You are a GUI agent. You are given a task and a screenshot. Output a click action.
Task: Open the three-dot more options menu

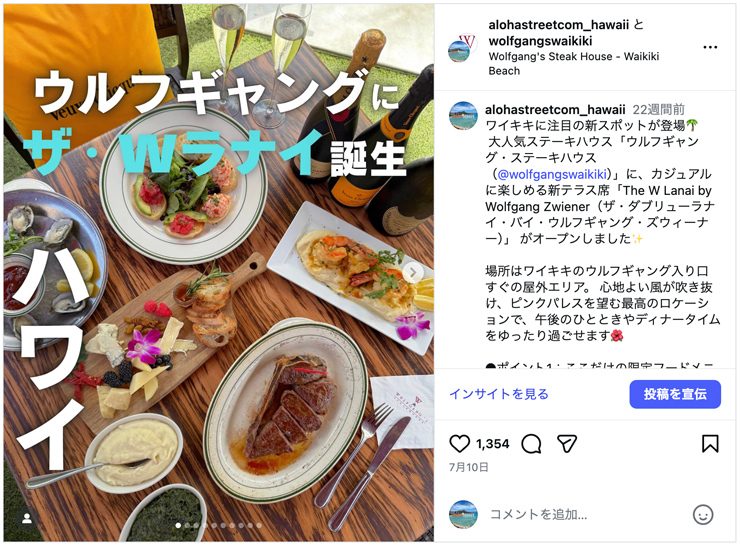pos(710,47)
